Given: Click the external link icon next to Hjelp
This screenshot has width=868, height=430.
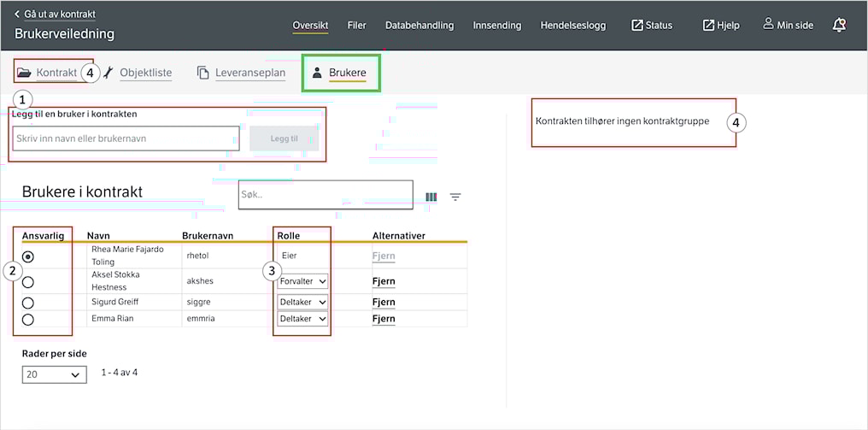Looking at the screenshot, I should tap(708, 25).
